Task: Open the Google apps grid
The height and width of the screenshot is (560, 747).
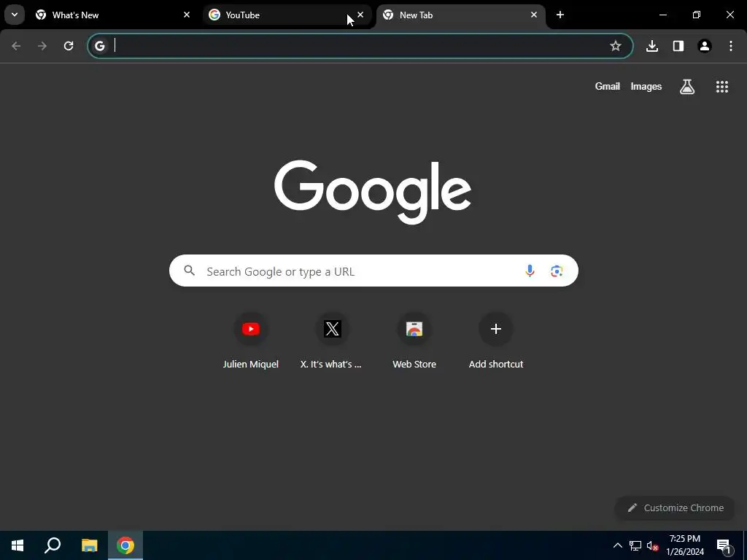Action: pos(722,87)
